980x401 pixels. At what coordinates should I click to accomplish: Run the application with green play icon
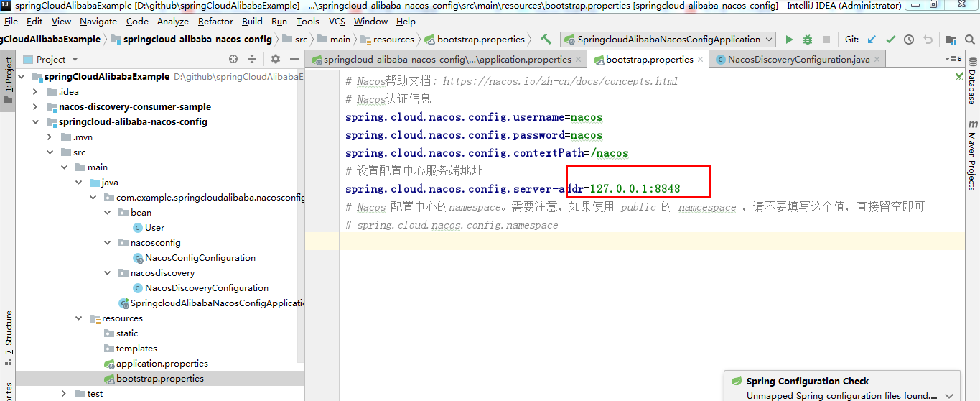[790, 40]
